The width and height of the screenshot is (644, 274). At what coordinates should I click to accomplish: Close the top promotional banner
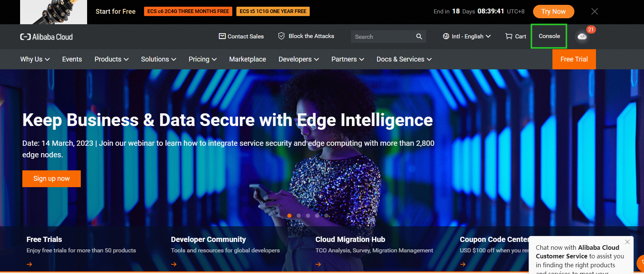(x=594, y=12)
